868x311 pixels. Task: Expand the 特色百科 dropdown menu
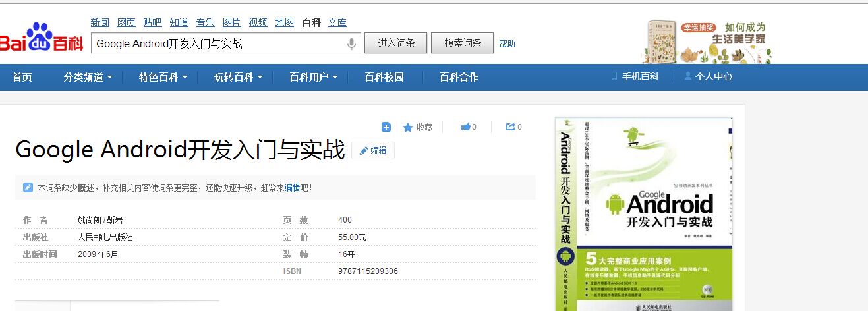coord(163,77)
